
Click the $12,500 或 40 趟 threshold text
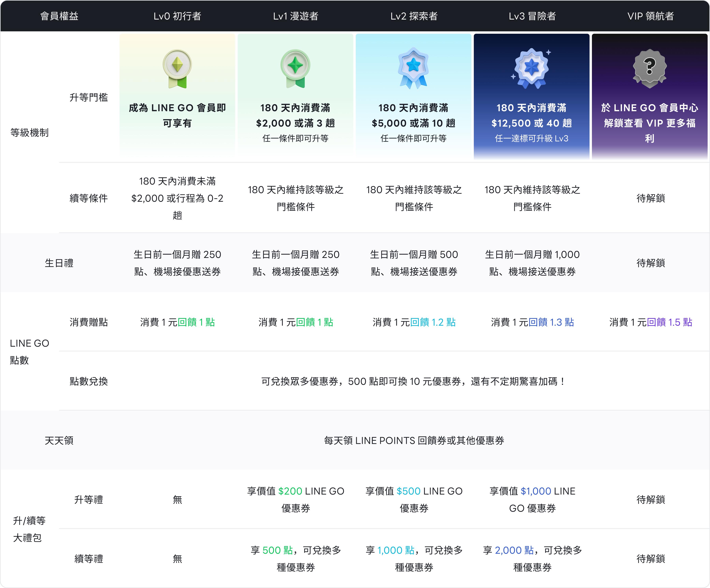point(532,123)
